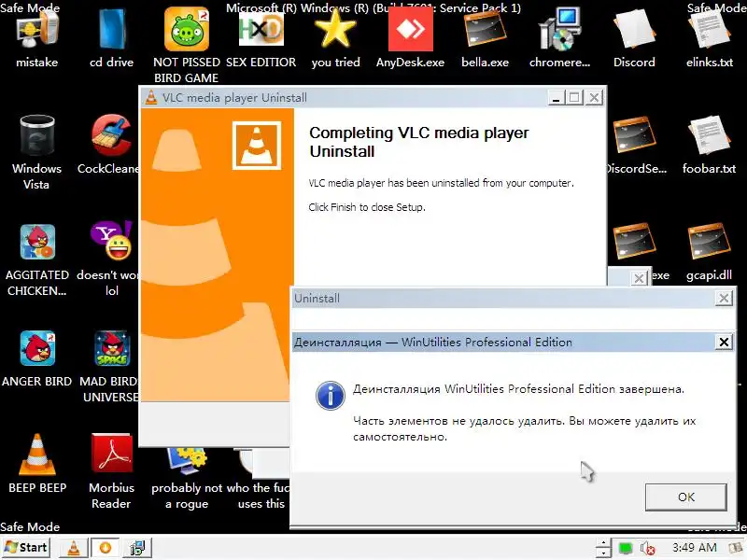This screenshot has width=747, height=560.
Task: Select the 'you tried' star icon
Action: tap(336, 38)
